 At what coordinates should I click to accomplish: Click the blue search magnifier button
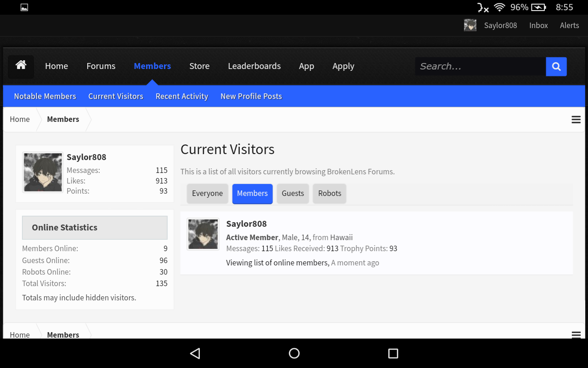tap(556, 67)
